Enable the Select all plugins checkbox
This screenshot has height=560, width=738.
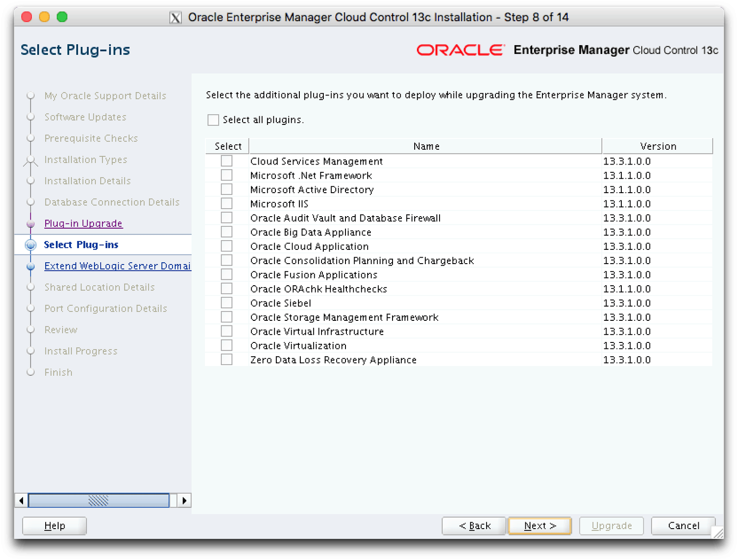coord(213,120)
